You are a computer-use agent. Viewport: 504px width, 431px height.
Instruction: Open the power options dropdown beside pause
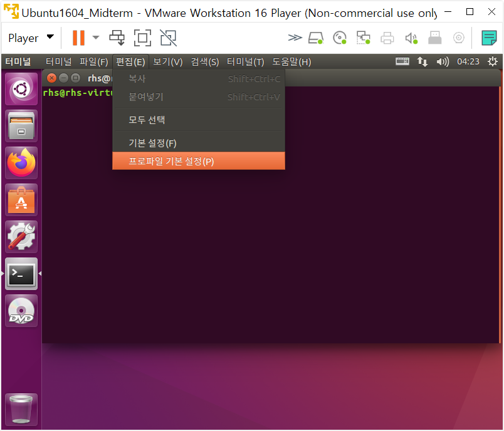[x=96, y=38]
